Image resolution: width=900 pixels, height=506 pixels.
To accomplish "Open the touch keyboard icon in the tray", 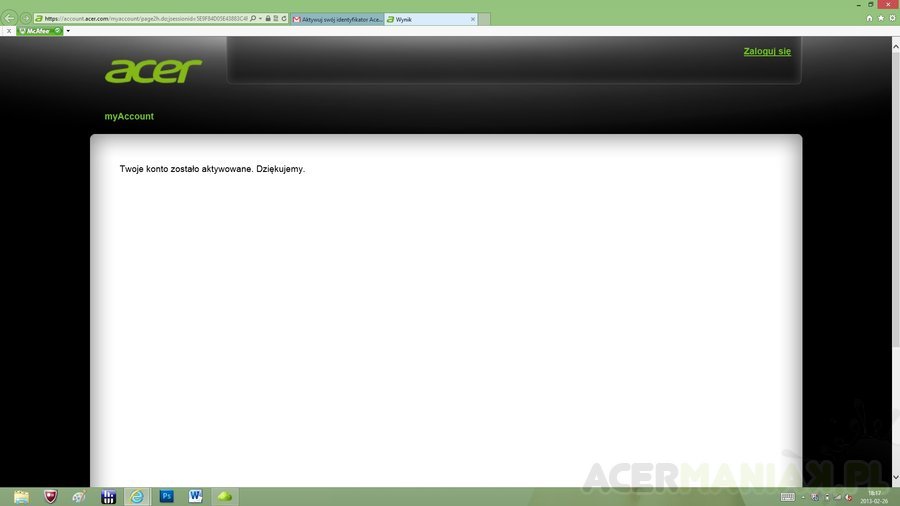I will coord(788,497).
